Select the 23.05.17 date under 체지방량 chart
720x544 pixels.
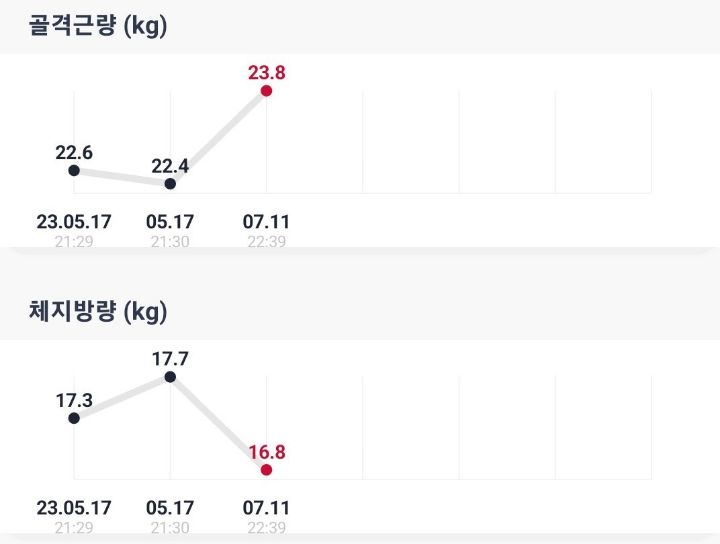click(74, 507)
